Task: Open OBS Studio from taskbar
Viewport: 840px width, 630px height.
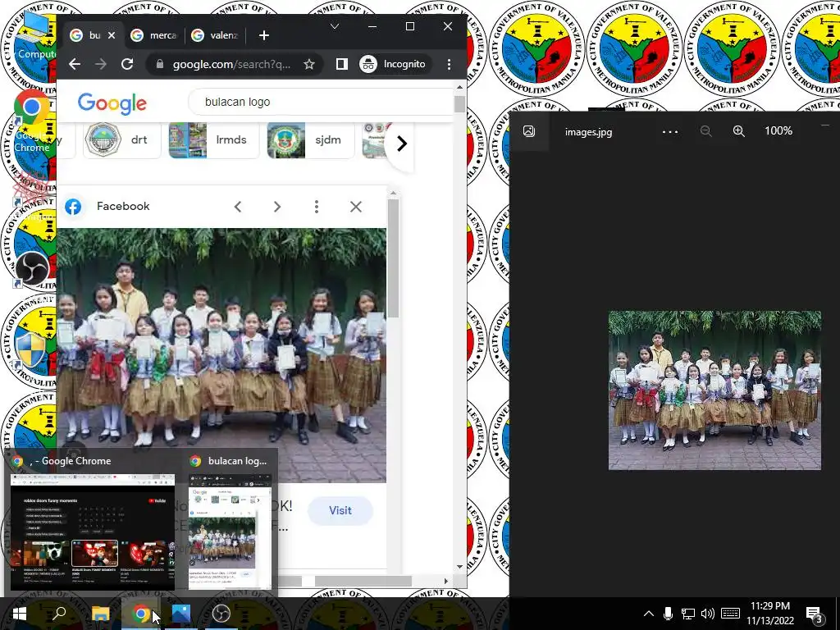Action: tap(221, 614)
